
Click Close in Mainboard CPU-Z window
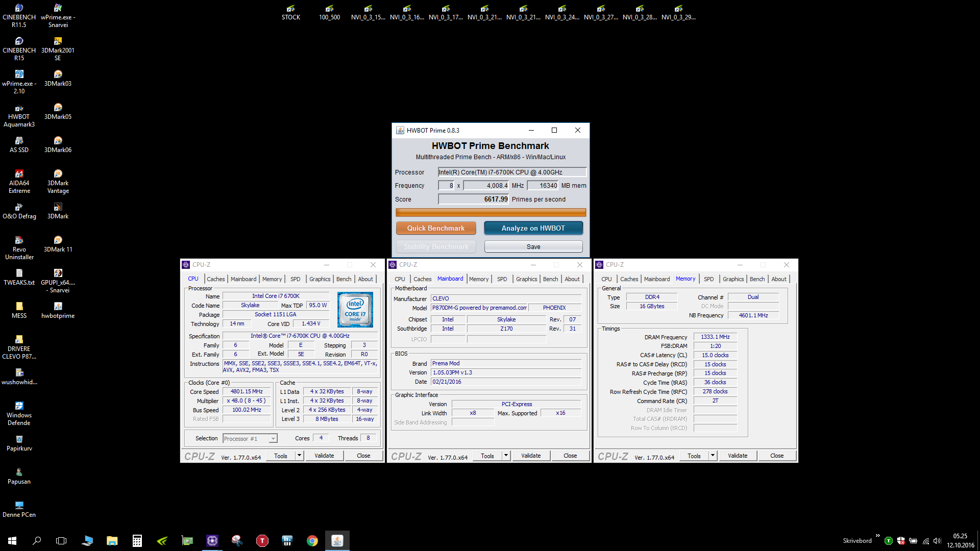pos(570,456)
